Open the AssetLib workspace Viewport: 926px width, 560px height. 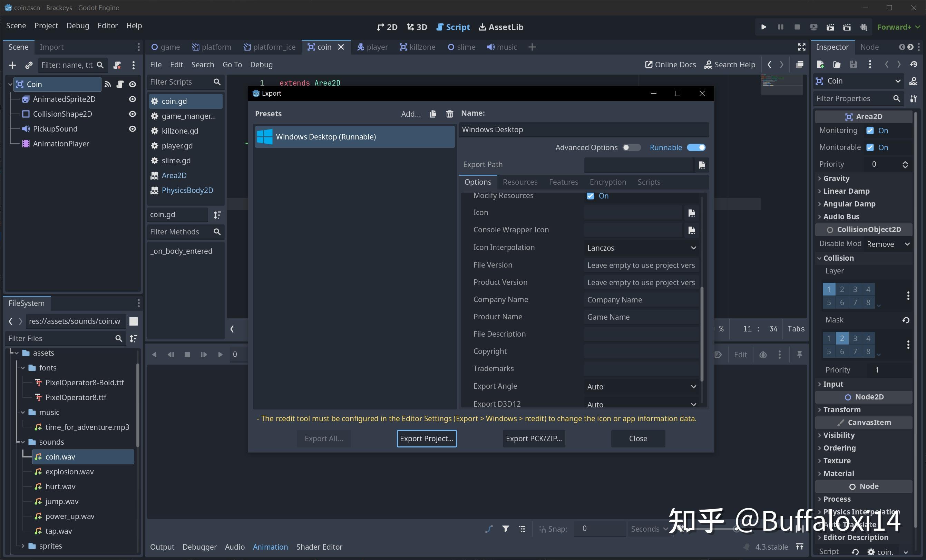(500, 27)
